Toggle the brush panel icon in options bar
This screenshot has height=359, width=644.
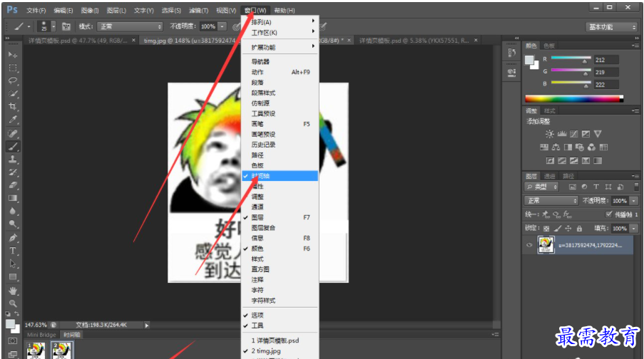[66, 26]
